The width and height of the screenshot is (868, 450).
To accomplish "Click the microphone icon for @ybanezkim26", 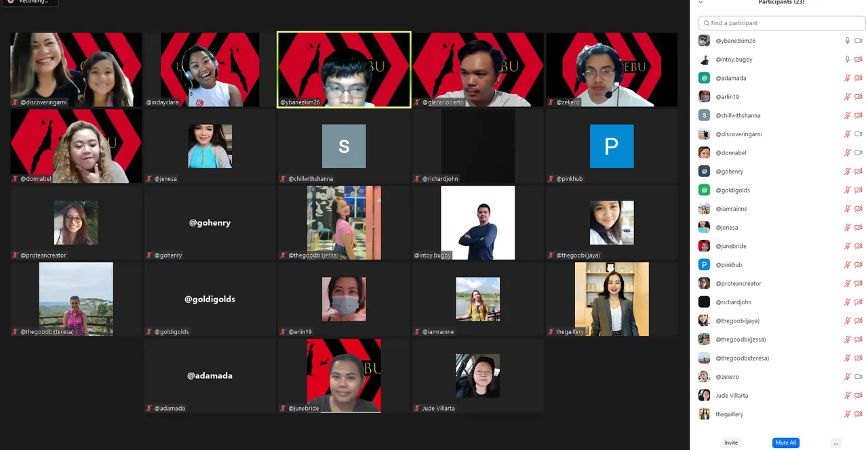I will pos(847,41).
